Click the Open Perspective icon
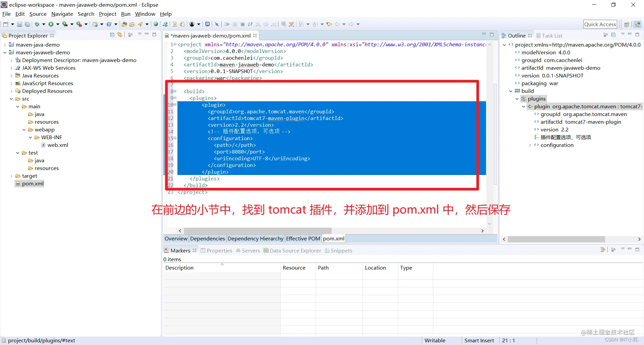The height and width of the screenshot is (345, 644). coord(627,24)
